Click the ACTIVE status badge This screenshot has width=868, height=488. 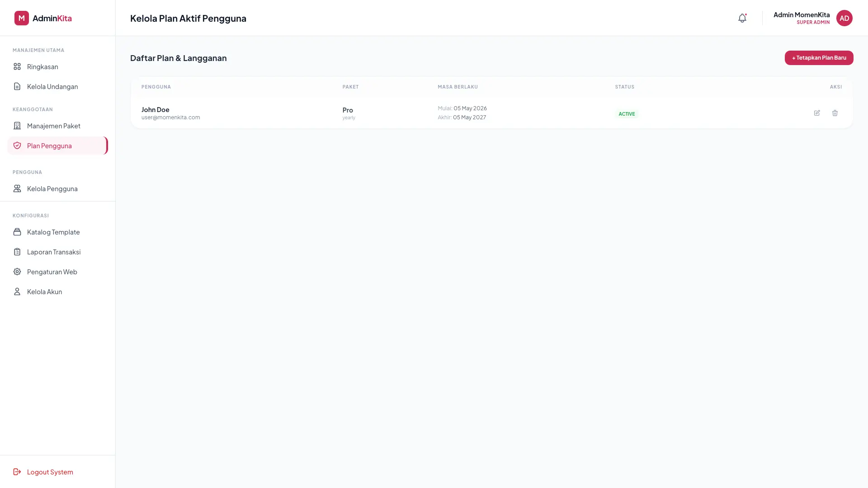click(627, 114)
